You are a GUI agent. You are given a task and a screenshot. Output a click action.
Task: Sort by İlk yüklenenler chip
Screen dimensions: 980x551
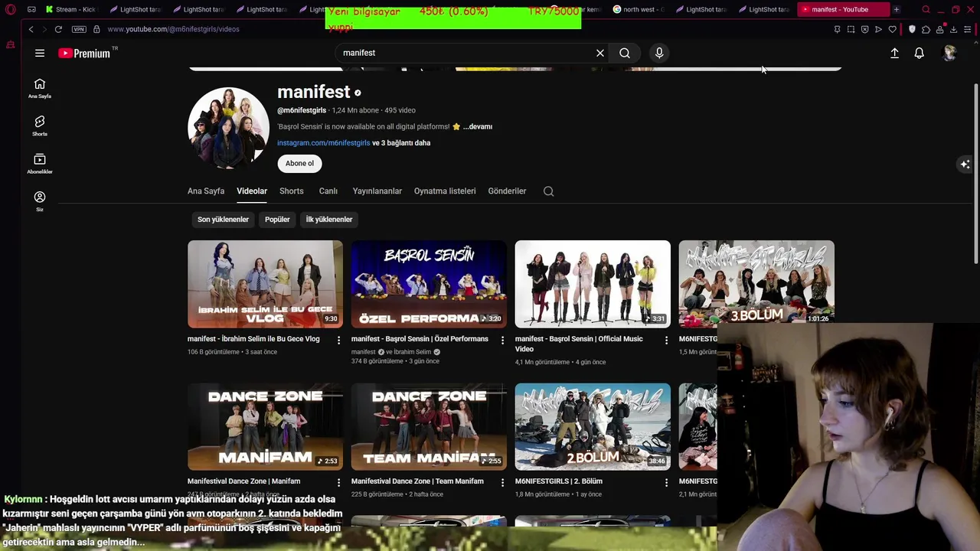pyautogui.click(x=329, y=220)
